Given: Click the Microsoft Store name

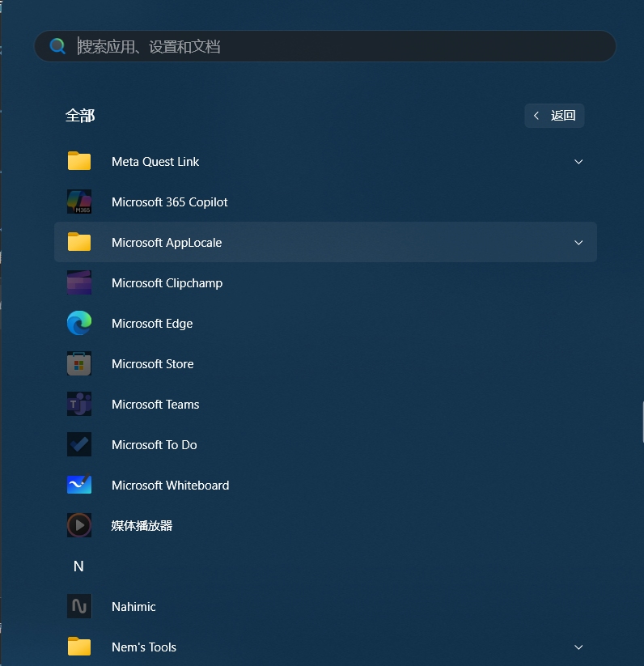Looking at the screenshot, I should pyautogui.click(x=152, y=364).
